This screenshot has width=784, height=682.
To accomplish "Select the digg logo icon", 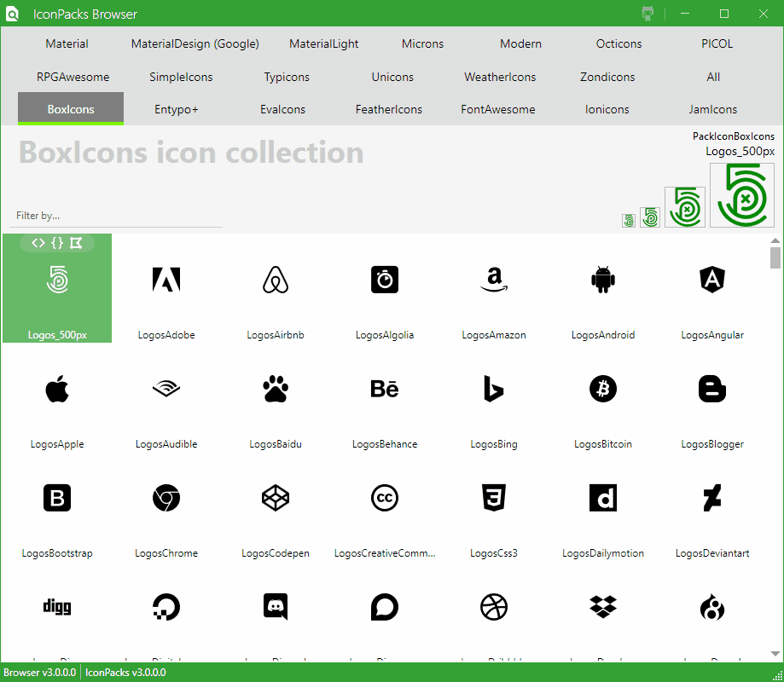I will click(x=57, y=607).
